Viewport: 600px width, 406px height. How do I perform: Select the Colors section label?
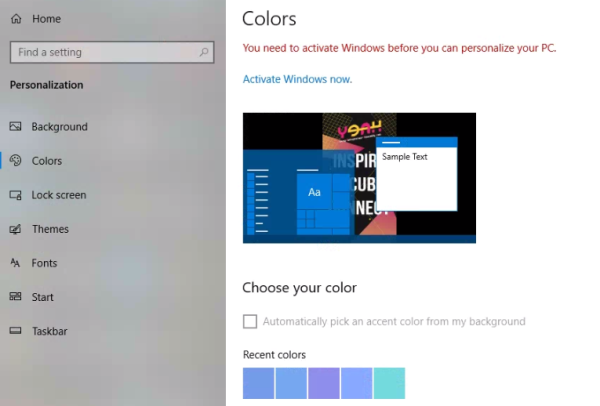[47, 161]
